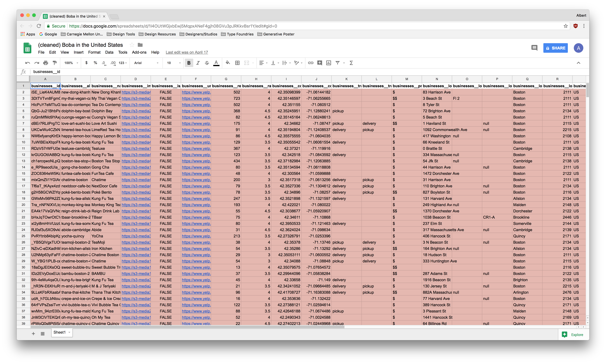The height and width of the screenshot is (364, 606).
Task: Open New Dong Khanh Yelp link
Action: (x=196, y=92)
